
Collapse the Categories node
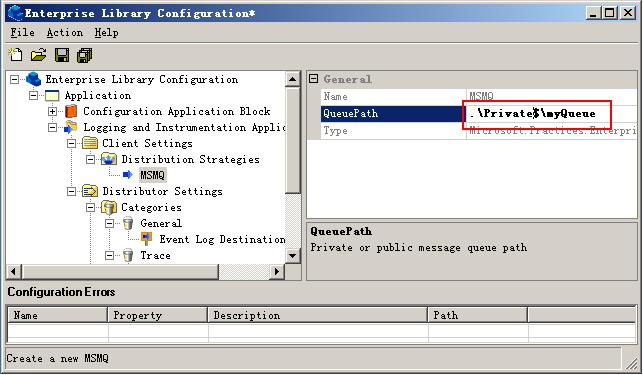(90, 207)
